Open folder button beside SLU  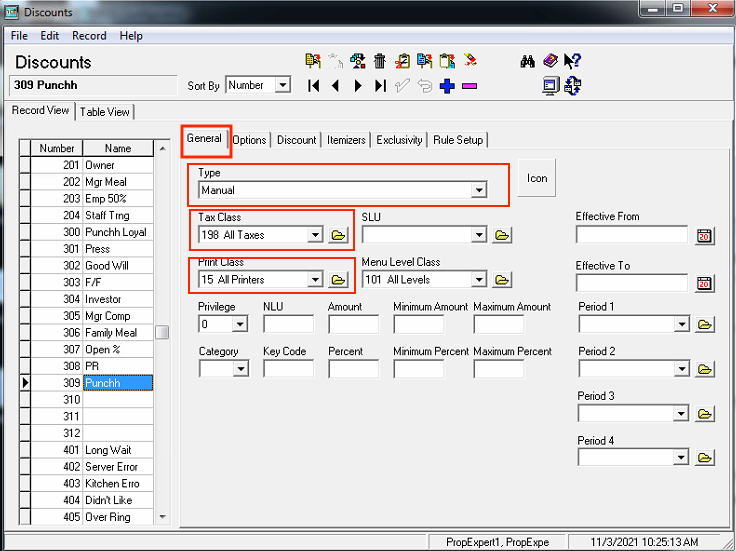(502, 235)
